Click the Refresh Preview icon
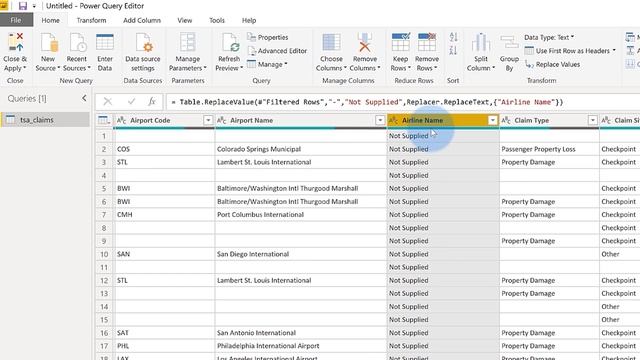 click(229, 42)
